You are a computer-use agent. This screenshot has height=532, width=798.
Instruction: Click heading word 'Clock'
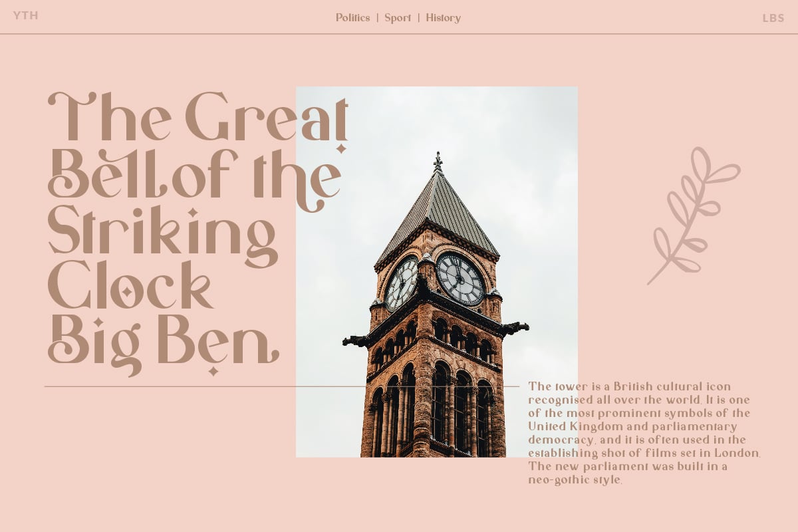132,286
